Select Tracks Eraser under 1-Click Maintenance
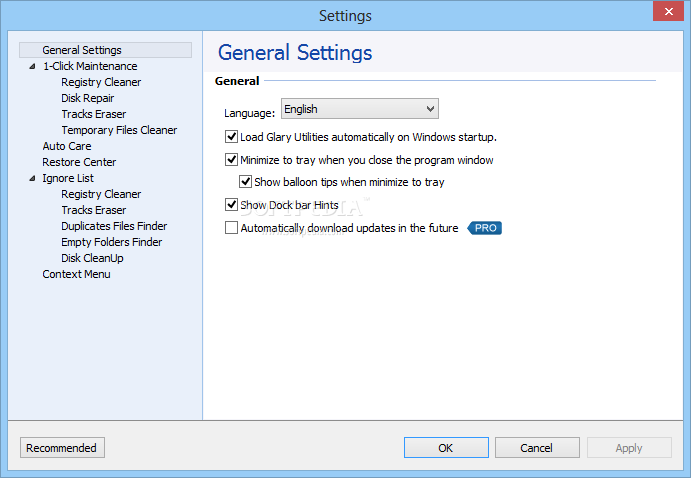 93,114
